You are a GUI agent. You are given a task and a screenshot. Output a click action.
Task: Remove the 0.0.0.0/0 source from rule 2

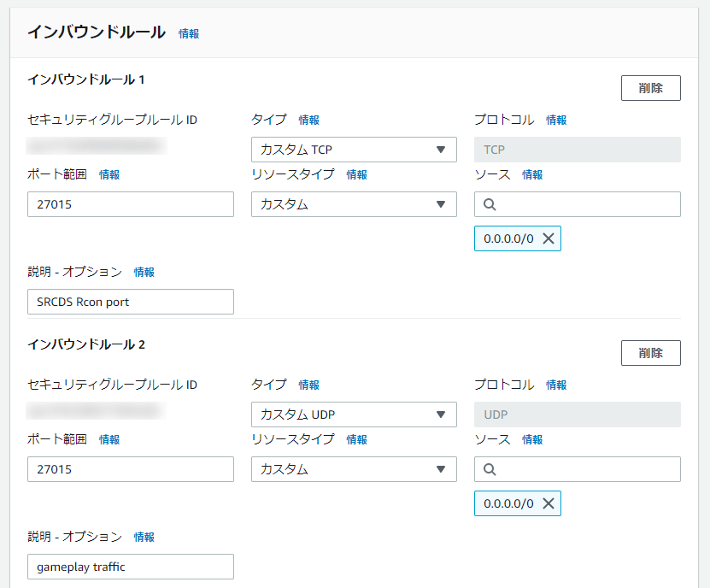(549, 504)
